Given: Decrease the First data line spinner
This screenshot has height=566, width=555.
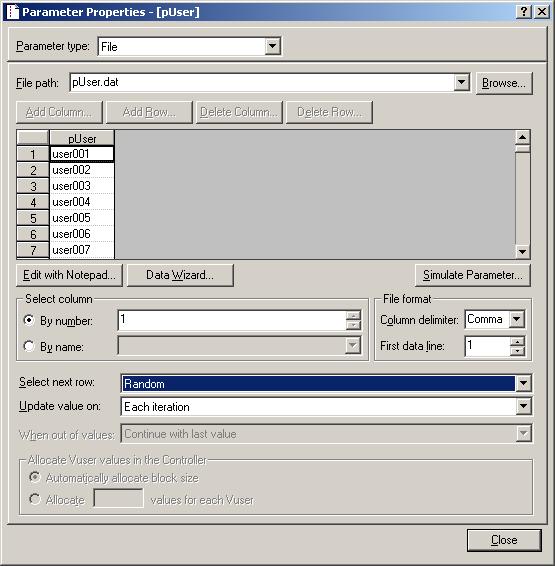Looking at the screenshot, I should tap(517, 351).
